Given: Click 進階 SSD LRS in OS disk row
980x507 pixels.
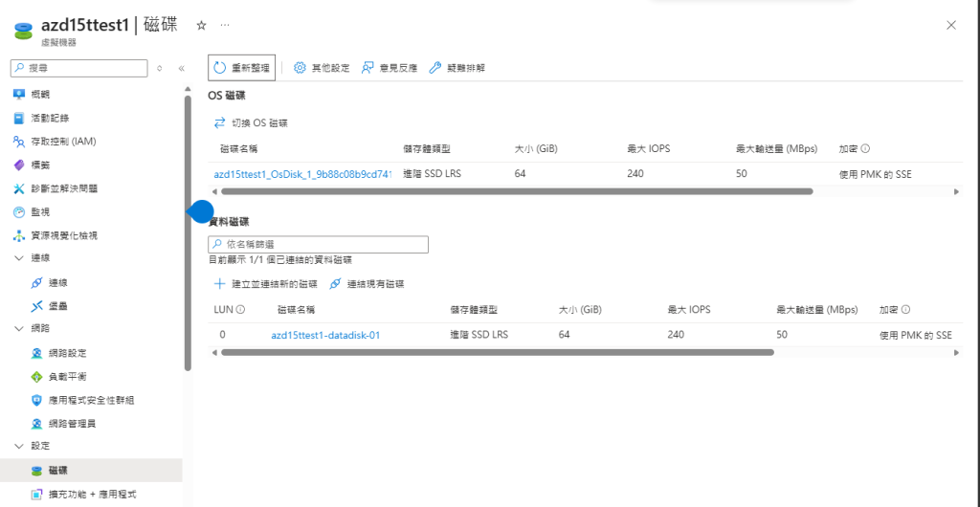Looking at the screenshot, I should pyautogui.click(x=433, y=174).
